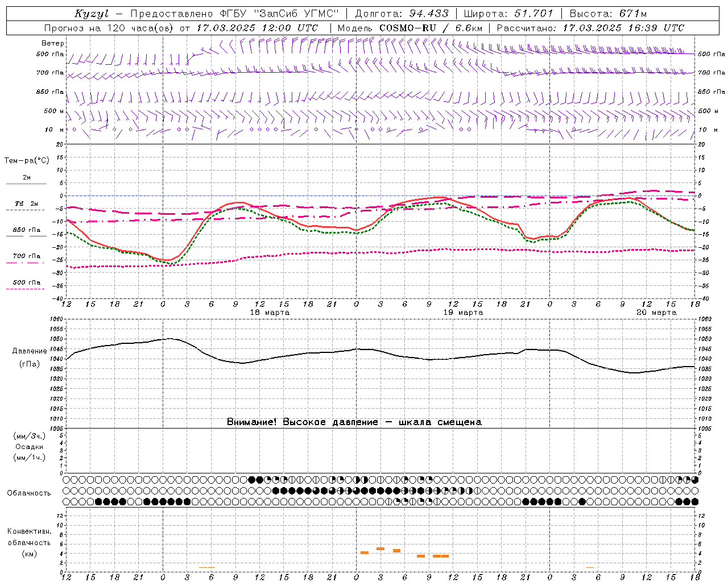Click the 20 марта date label
Screen dimensions: 728x582
(x=657, y=313)
